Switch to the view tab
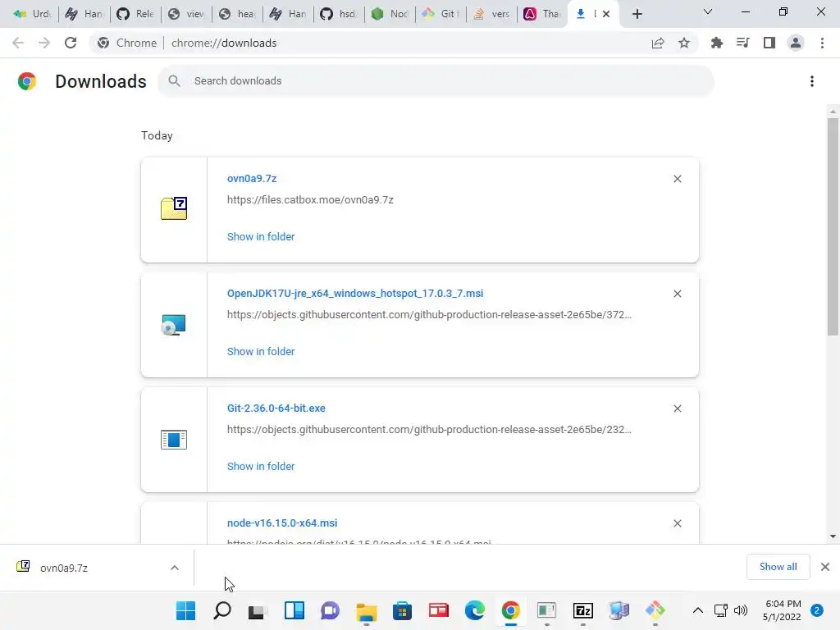The width and height of the screenshot is (840, 630). point(186,14)
